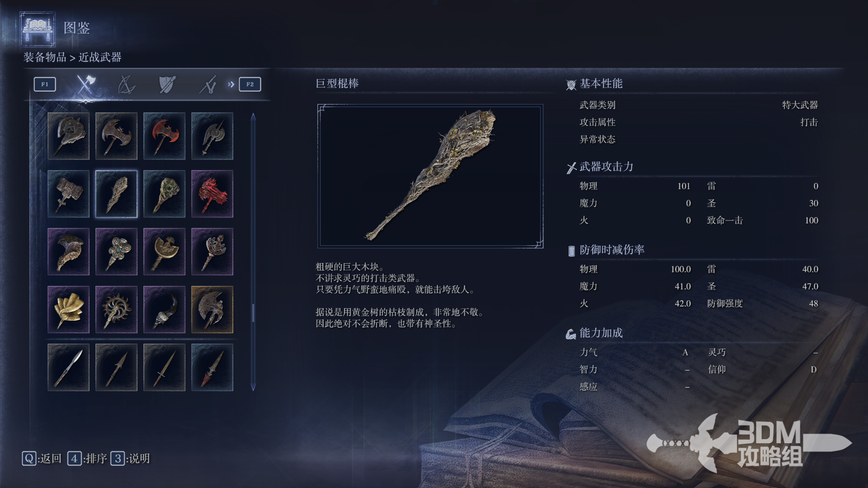
Task: Click the 3 说明 description option
Action: coord(130,459)
